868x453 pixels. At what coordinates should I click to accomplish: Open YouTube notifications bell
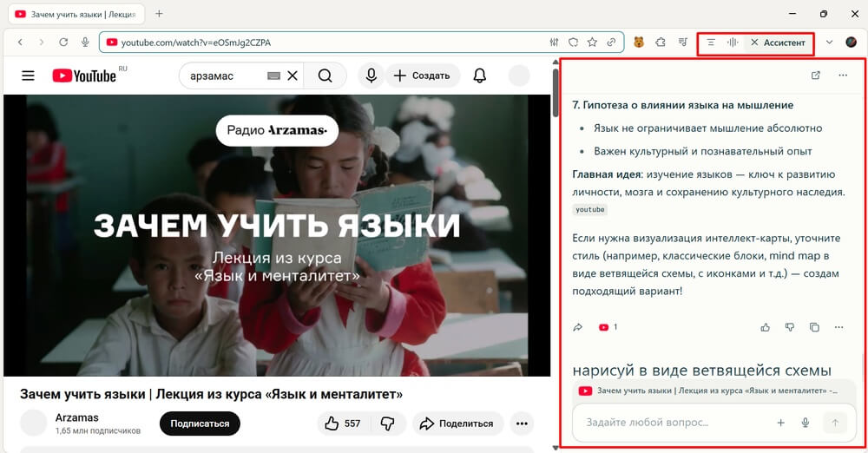480,75
